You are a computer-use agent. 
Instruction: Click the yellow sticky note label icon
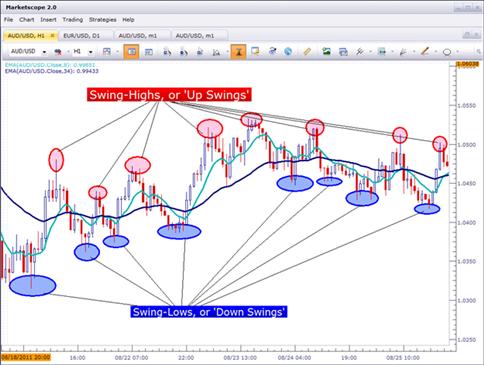coord(255,51)
